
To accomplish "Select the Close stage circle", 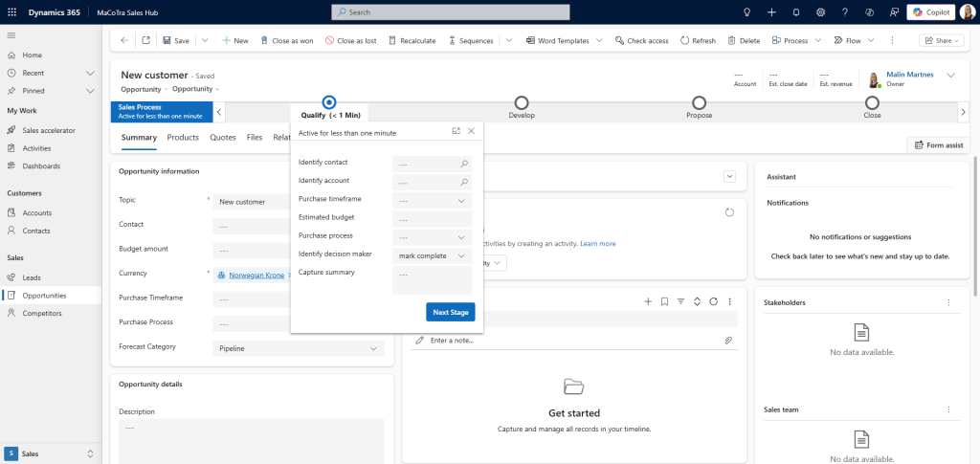I will coord(872,102).
